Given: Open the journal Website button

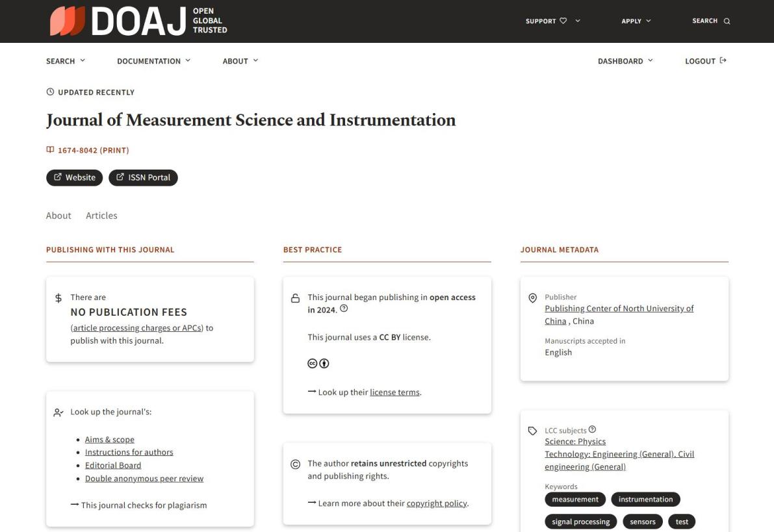Looking at the screenshot, I should (74, 177).
